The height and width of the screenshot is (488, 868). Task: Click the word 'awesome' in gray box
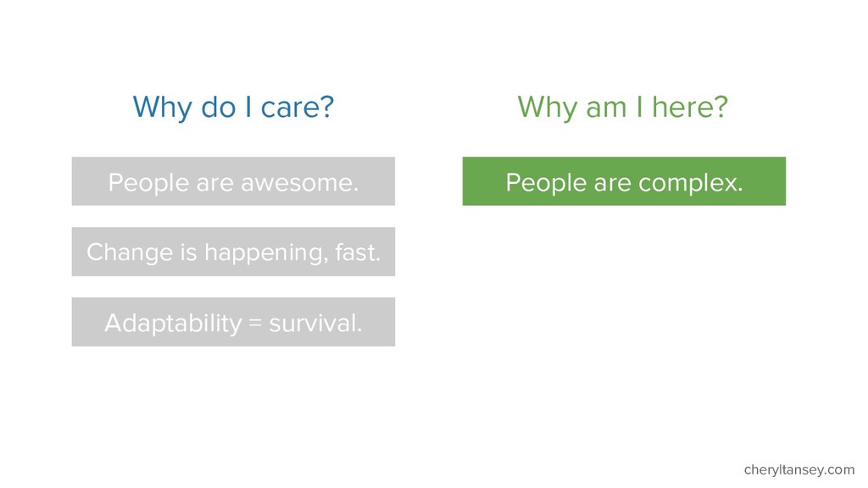pos(299,183)
